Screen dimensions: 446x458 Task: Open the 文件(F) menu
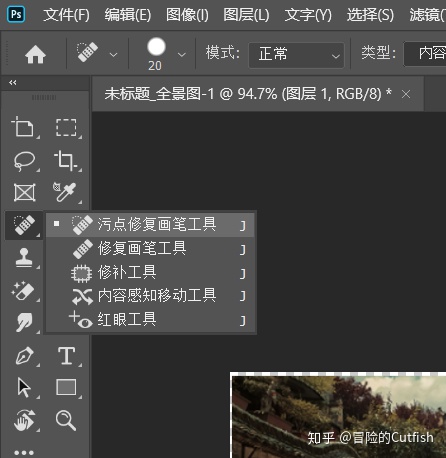pos(66,15)
